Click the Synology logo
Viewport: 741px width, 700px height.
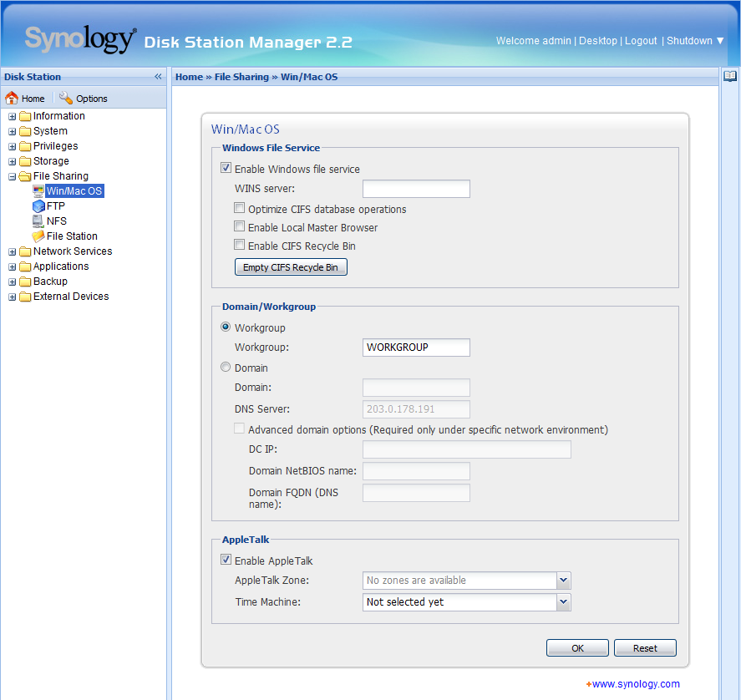click(81, 39)
